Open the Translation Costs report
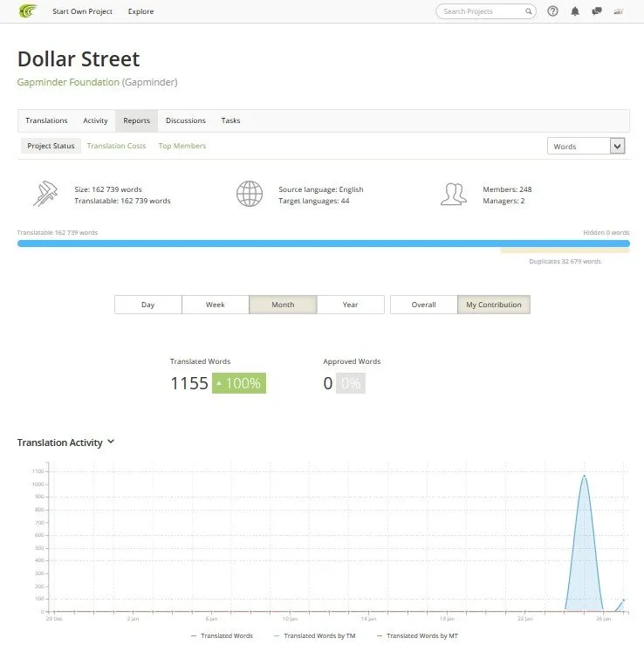Image resolution: width=644 pixels, height=645 pixels. (x=116, y=146)
